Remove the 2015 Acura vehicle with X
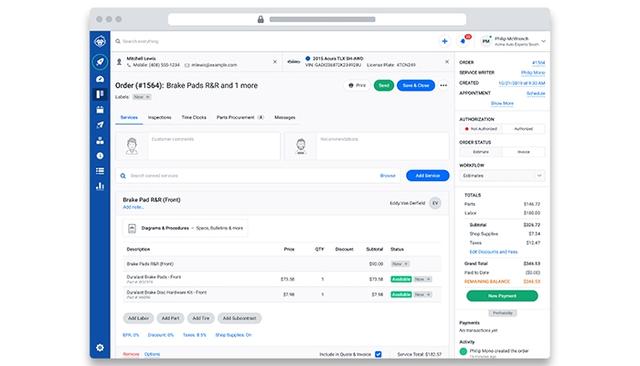Viewport: 640px width, 366px height. tap(447, 62)
